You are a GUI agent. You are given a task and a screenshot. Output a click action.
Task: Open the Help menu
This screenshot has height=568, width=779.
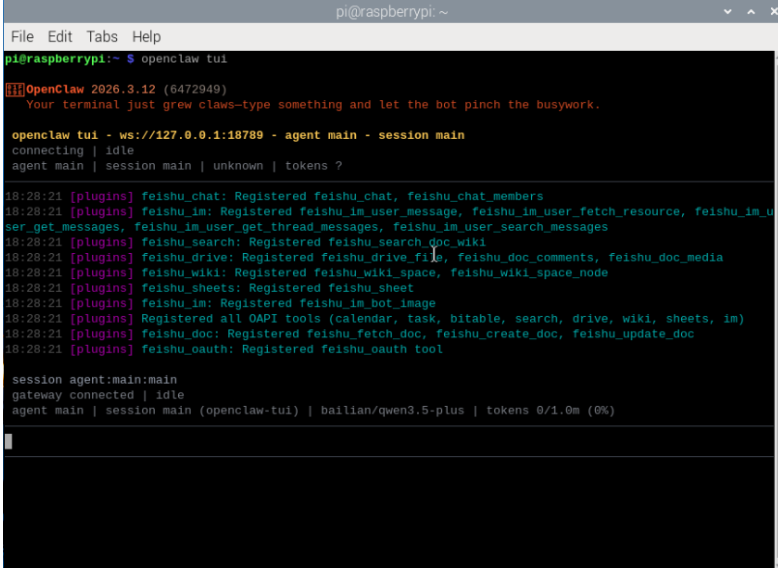[x=146, y=37]
